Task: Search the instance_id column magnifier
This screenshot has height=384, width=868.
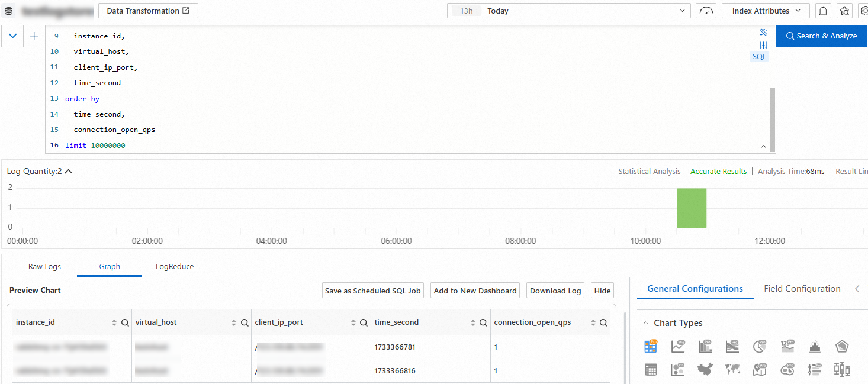Action: (x=125, y=322)
